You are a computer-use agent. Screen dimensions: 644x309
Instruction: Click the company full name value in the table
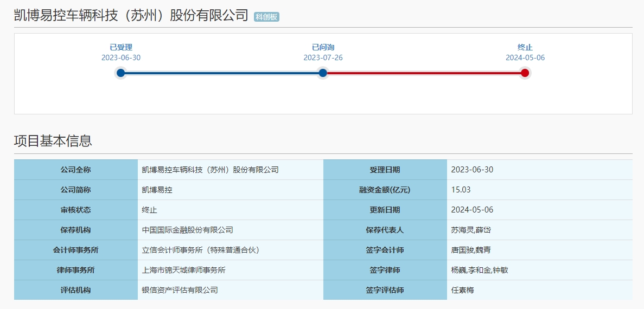click(x=211, y=170)
